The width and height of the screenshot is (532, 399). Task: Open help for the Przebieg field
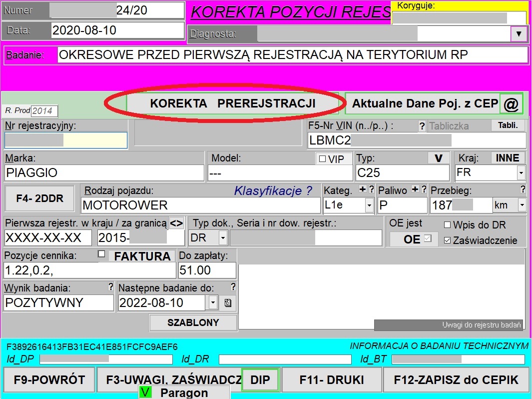(523, 189)
